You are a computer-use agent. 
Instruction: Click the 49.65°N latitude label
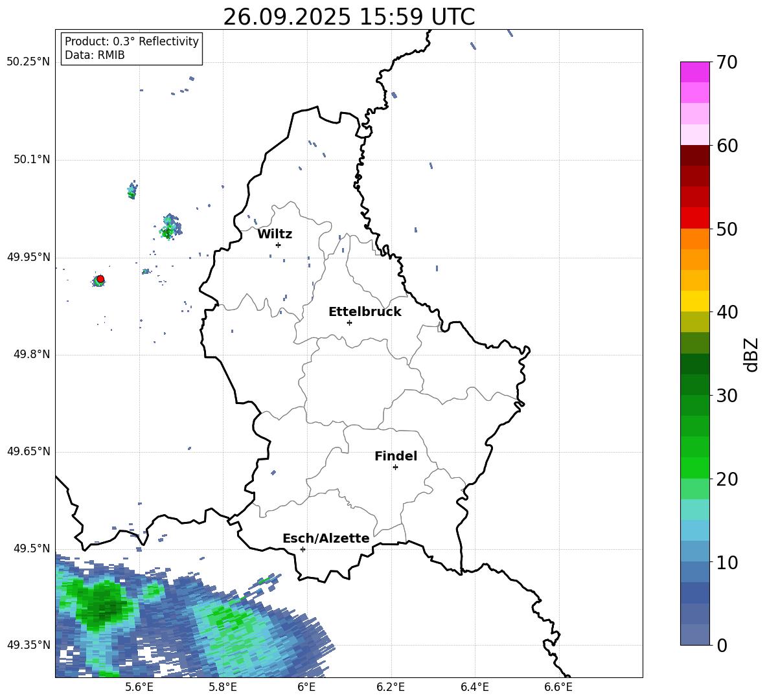tap(29, 451)
